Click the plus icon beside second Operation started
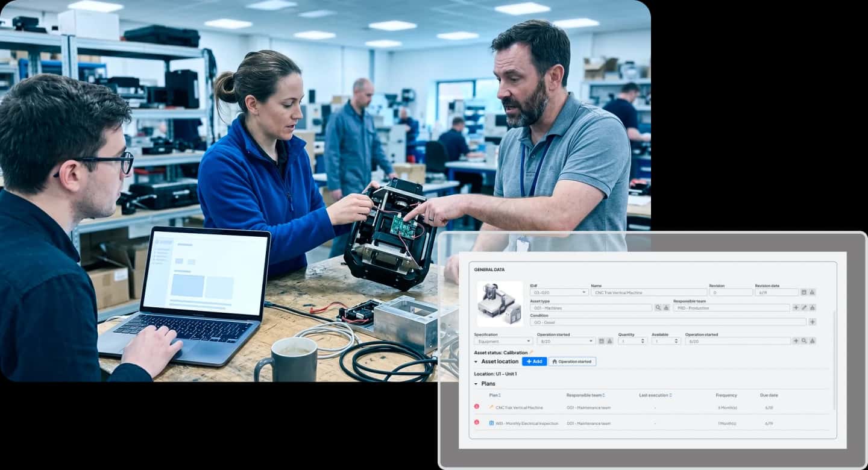The width and height of the screenshot is (868, 470). [x=796, y=341]
